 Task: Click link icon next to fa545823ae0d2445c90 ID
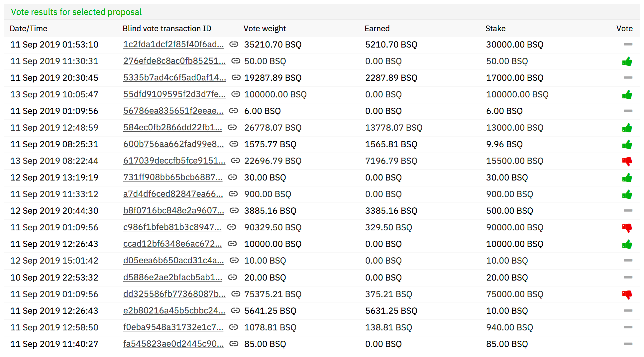pos(234,344)
